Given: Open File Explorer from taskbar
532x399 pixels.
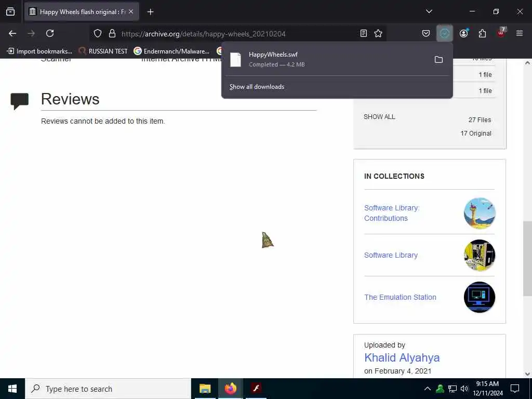Looking at the screenshot, I should 205,389.
